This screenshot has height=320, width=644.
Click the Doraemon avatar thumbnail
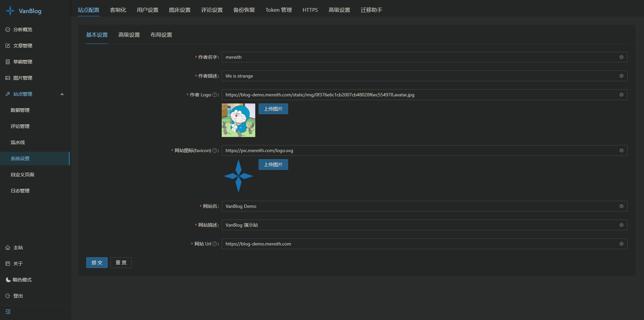[x=238, y=120]
